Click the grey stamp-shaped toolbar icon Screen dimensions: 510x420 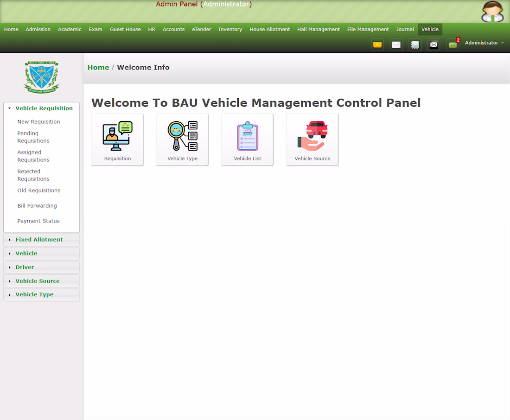coord(415,45)
